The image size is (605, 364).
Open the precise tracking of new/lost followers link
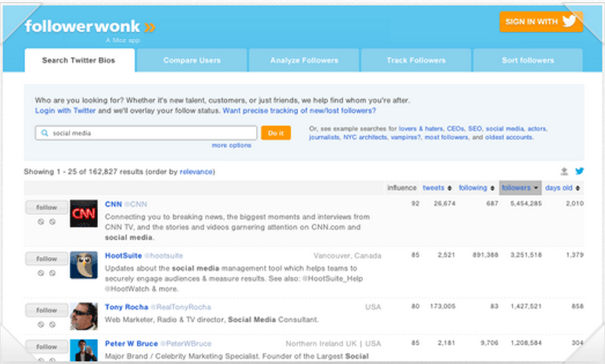[300, 111]
